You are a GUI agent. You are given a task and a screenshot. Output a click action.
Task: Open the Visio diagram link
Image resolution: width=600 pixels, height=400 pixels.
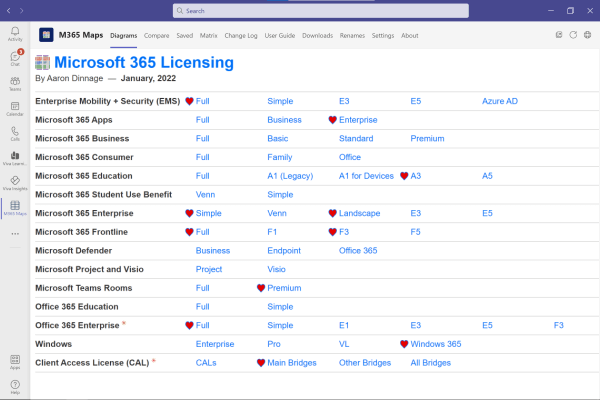click(x=276, y=269)
